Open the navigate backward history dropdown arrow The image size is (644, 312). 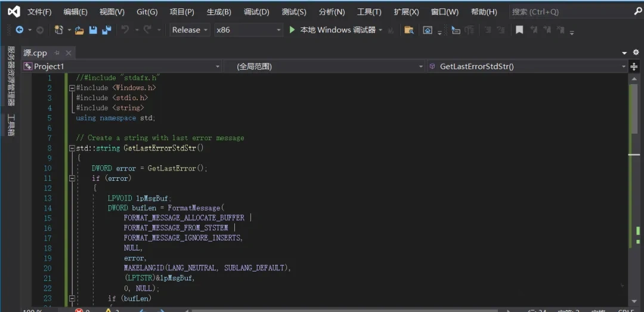(30, 30)
